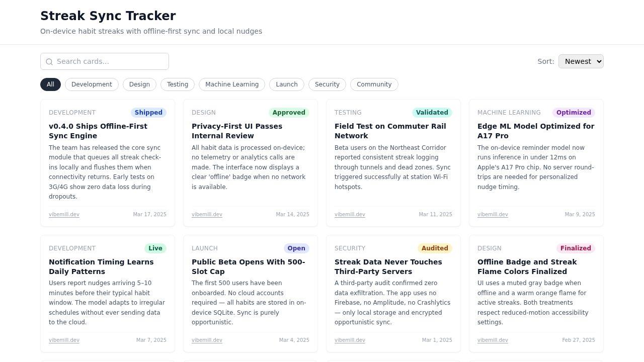Follow vibemill.dev link on Public Beta card

coord(207,340)
